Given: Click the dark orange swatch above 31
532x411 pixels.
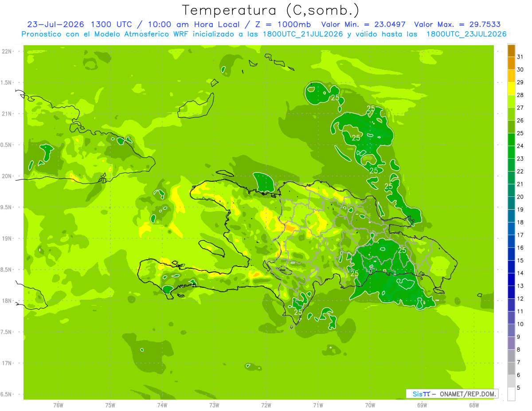Looking at the screenshot, I should tap(511, 51).
